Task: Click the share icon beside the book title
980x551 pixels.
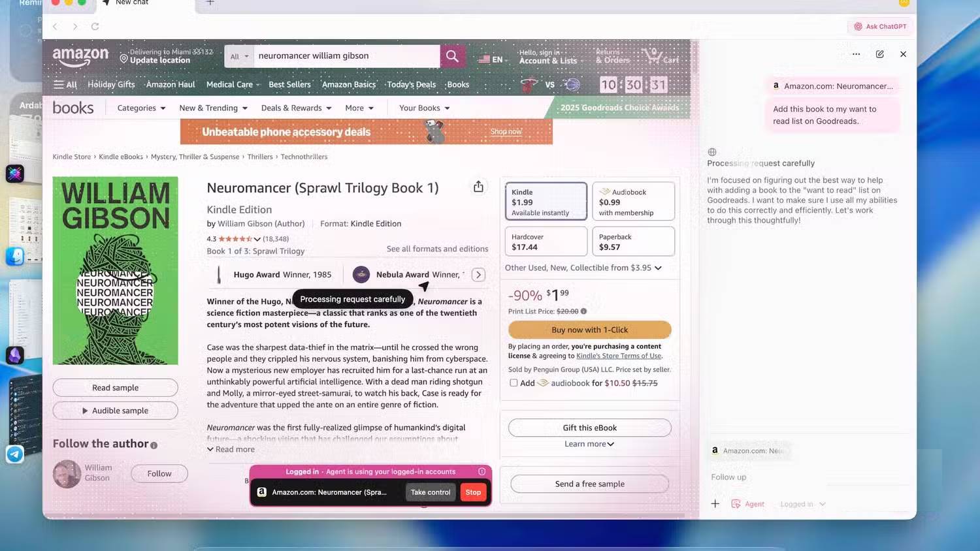Action: pyautogui.click(x=478, y=187)
